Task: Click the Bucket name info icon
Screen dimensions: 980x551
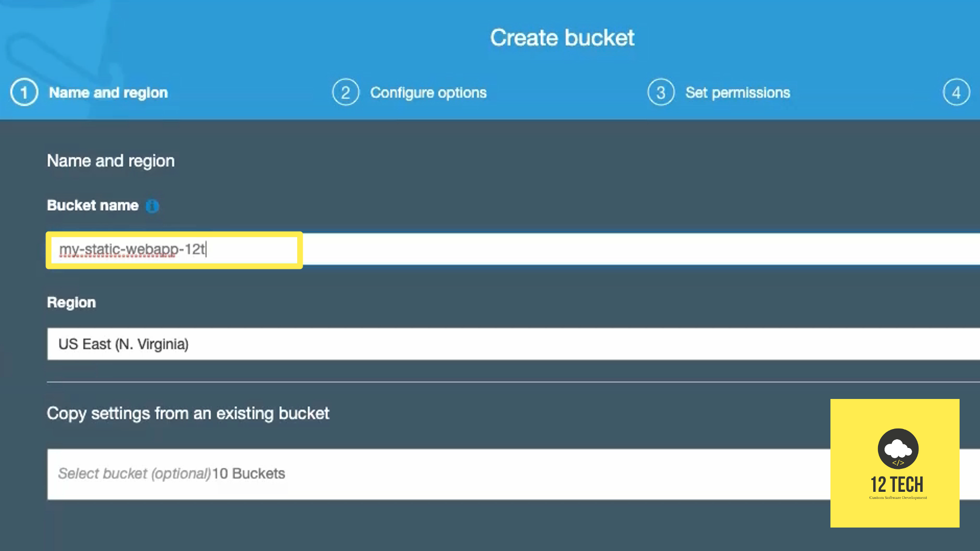Action: (152, 206)
